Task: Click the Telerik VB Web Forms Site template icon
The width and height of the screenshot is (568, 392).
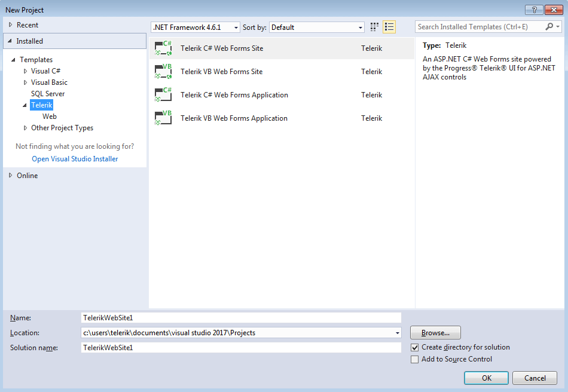Action: (163, 72)
